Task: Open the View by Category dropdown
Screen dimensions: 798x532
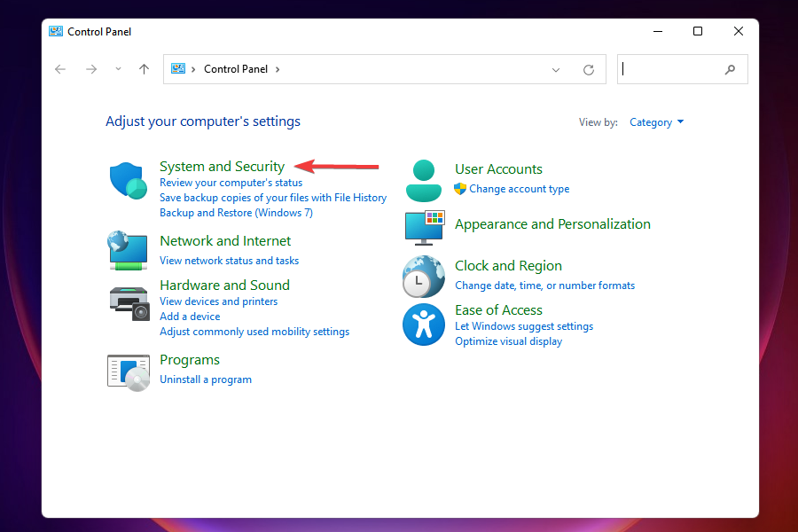Action: tap(656, 122)
